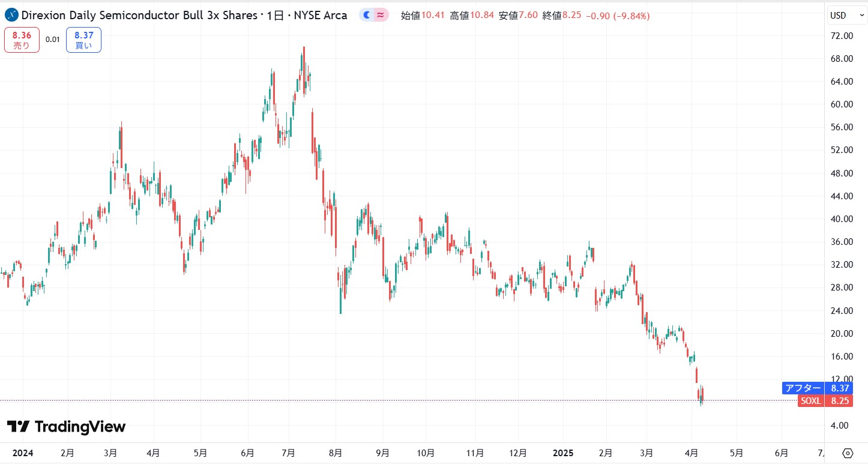Click the Direxion symbol logo icon
Viewport: 868px width, 464px height.
pos(11,16)
